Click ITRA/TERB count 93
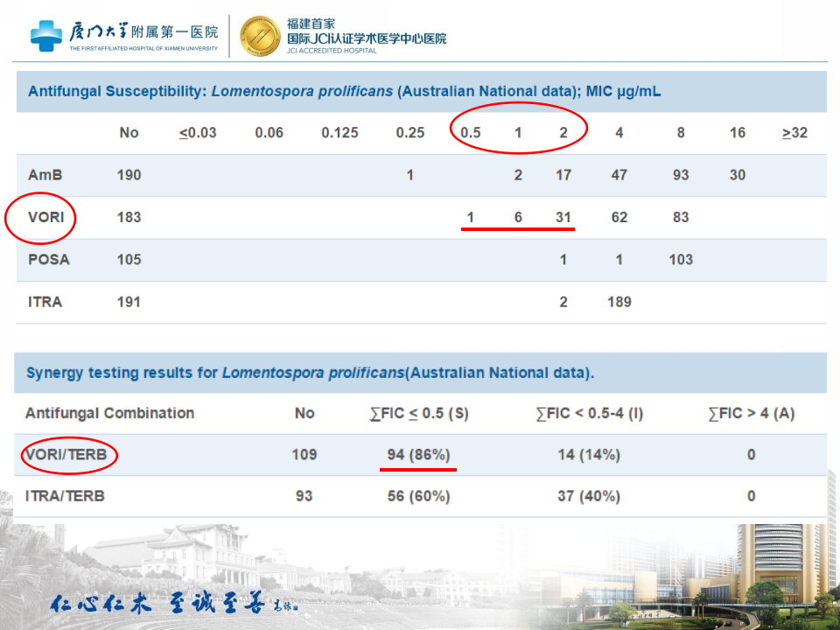Image resolution: width=840 pixels, height=630 pixels. [304, 496]
